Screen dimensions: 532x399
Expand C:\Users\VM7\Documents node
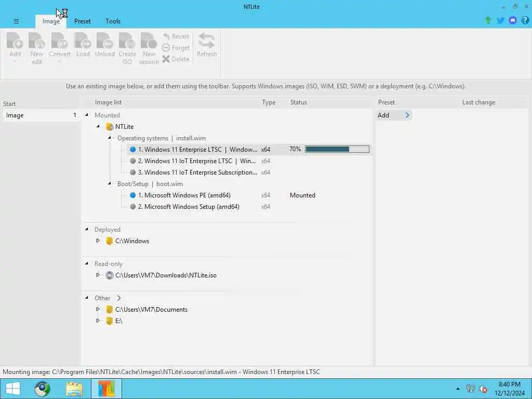click(98, 309)
